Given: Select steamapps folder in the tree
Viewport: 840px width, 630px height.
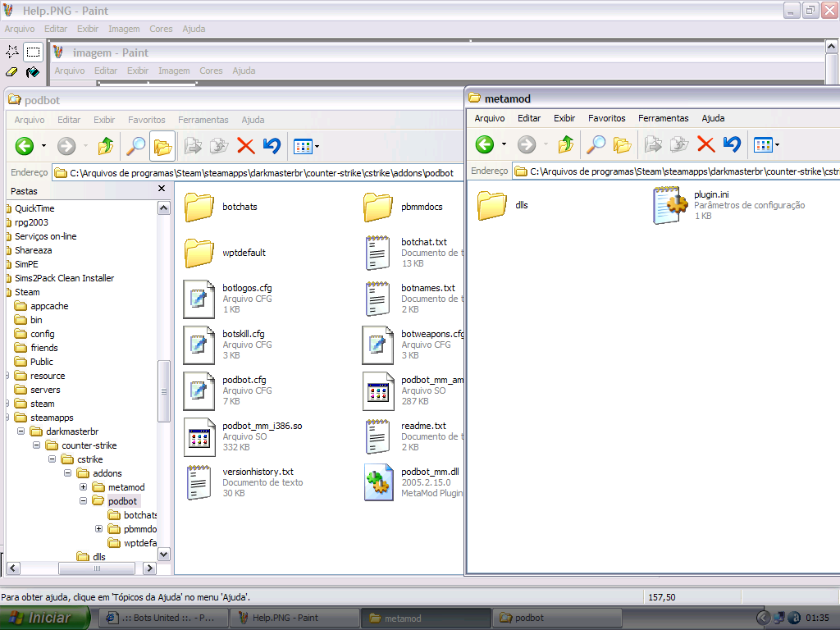Looking at the screenshot, I should click(52, 418).
